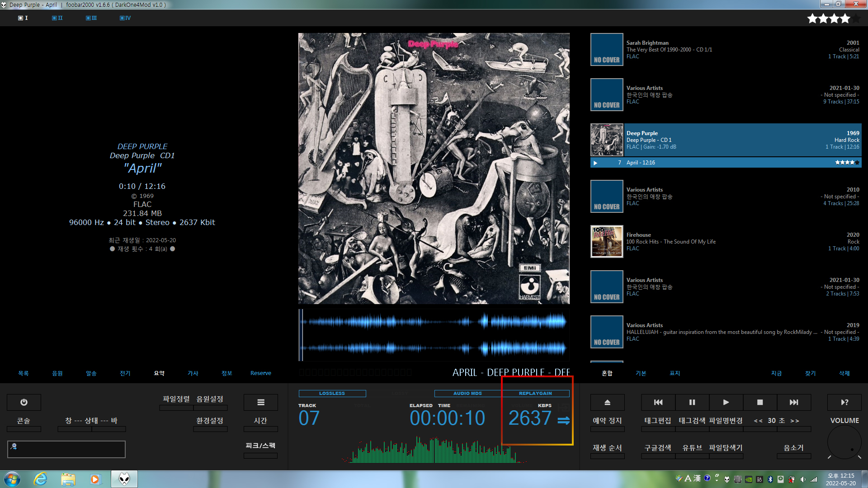The width and height of the screenshot is (868, 488).
Task: Skip to the next track
Action: pos(794,402)
